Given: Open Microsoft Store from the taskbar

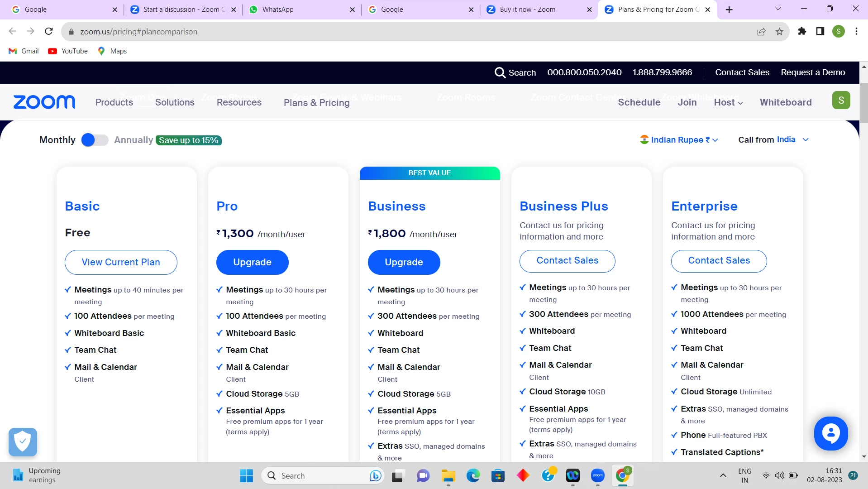Looking at the screenshot, I should click(x=498, y=475).
